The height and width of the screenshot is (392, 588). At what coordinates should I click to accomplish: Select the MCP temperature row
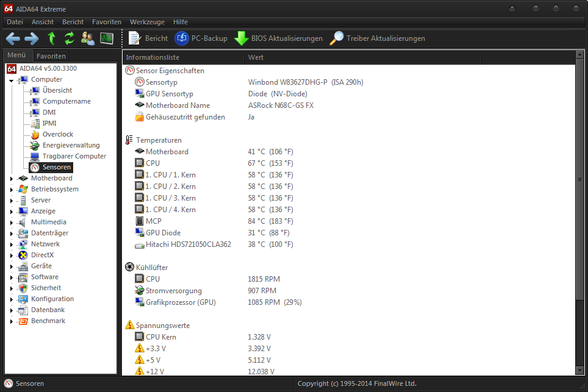click(x=349, y=221)
